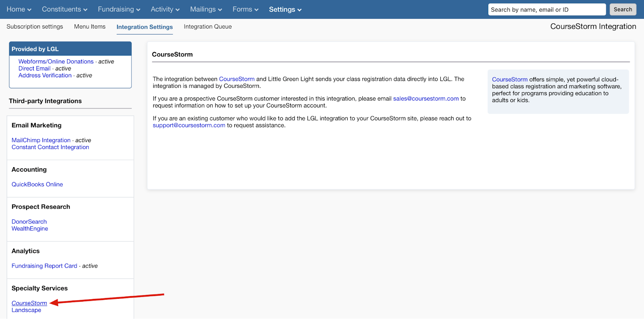Viewport: 644px width, 319px height.
Task: Open MailChimp Integration link
Action: (41, 140)
